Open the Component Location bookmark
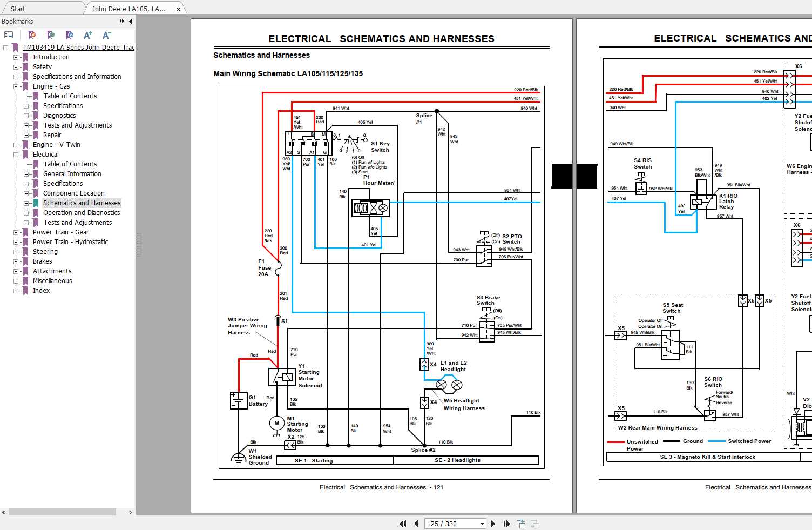 74,193
